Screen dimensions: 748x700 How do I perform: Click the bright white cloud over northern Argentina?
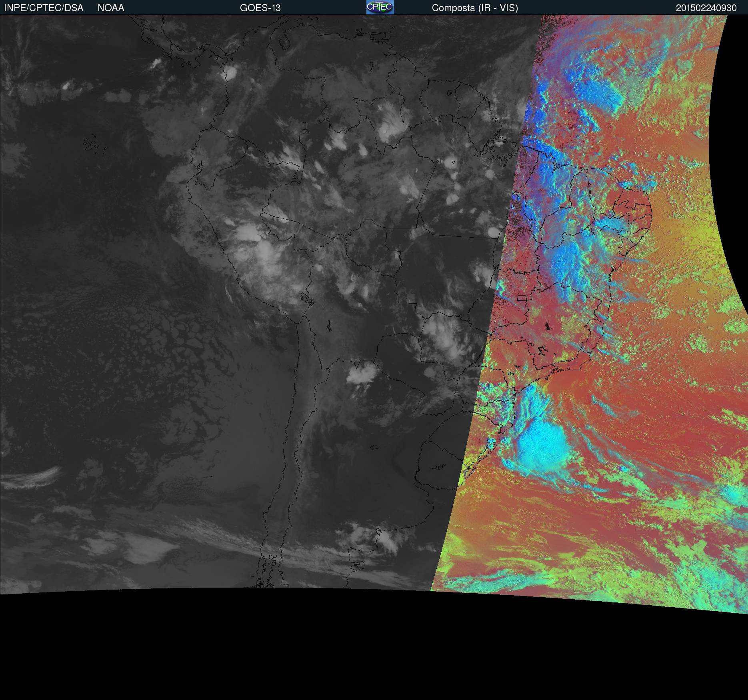tap(361, 374)
